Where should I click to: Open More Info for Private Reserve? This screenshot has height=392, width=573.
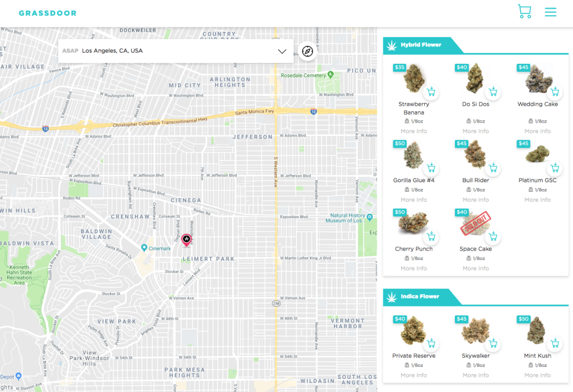pyautogui.click(x=414, y=375)
